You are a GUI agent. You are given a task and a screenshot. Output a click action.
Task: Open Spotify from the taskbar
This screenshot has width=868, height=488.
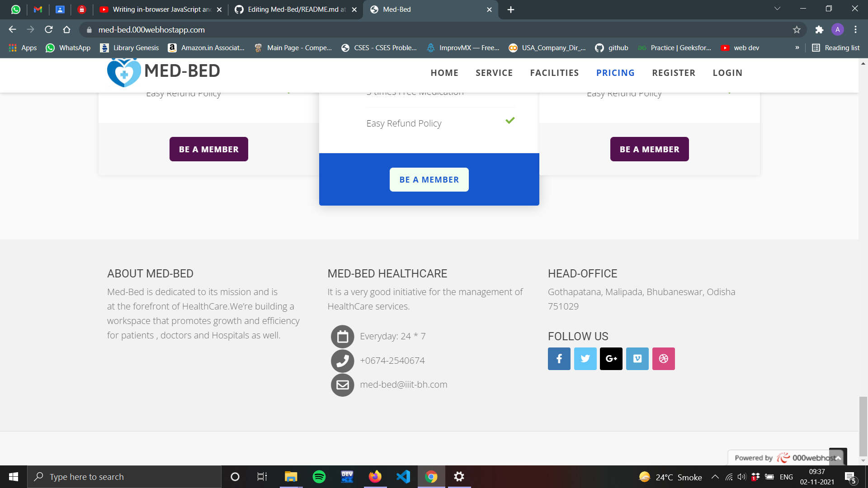tap(319, 476)
